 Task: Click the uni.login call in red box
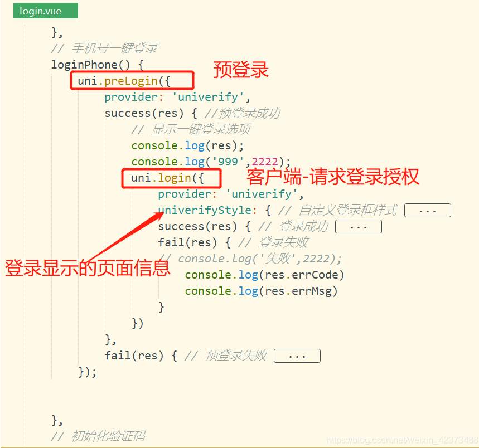click(172, 178)
